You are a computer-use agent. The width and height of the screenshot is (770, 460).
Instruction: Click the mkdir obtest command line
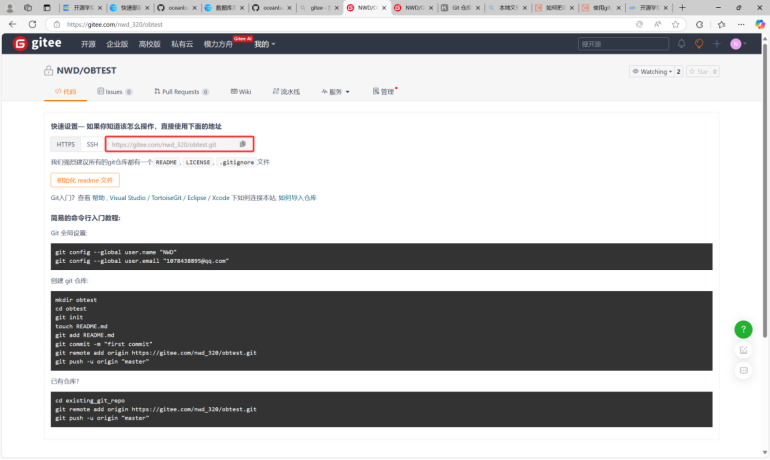(76, 299)
